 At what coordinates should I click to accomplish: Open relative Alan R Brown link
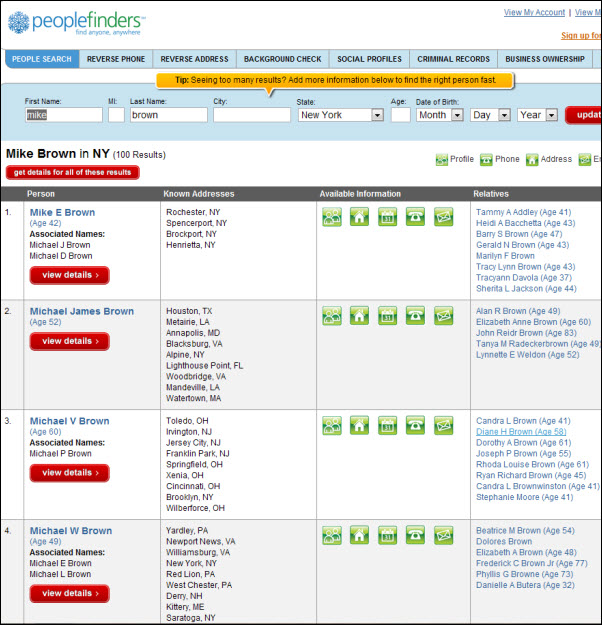[x=518, y=311]
